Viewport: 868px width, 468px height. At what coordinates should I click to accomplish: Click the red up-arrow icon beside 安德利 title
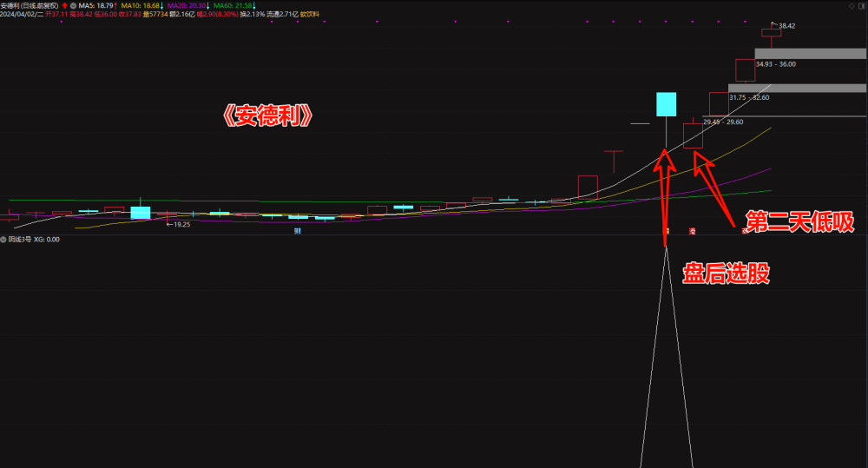65,5
